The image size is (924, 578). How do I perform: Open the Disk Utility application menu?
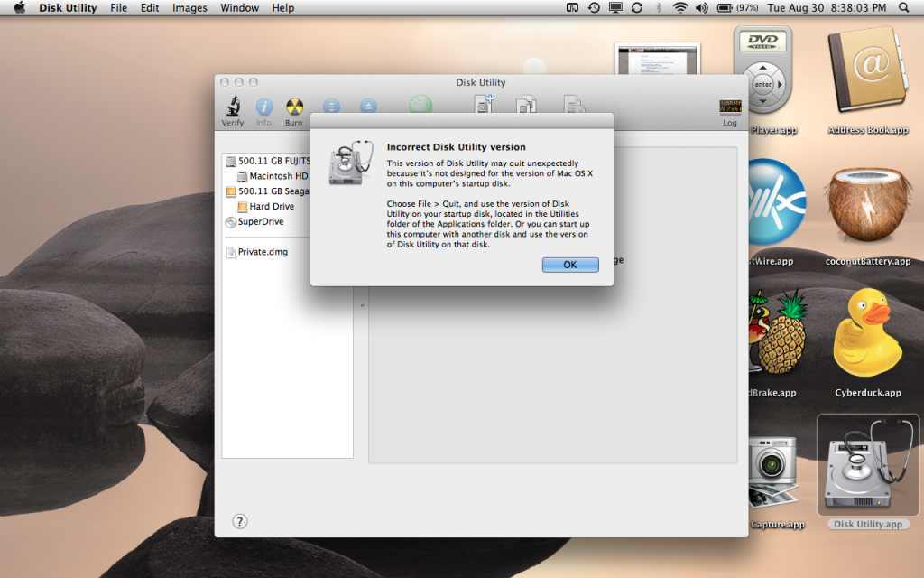[x=68, y=7]
